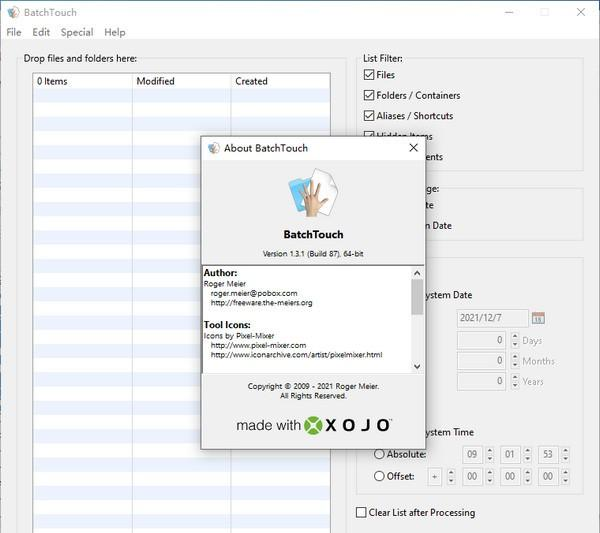600x533 pixels.
Task: Adjust the Absolute hours stepper
Action: pos(490,454)
